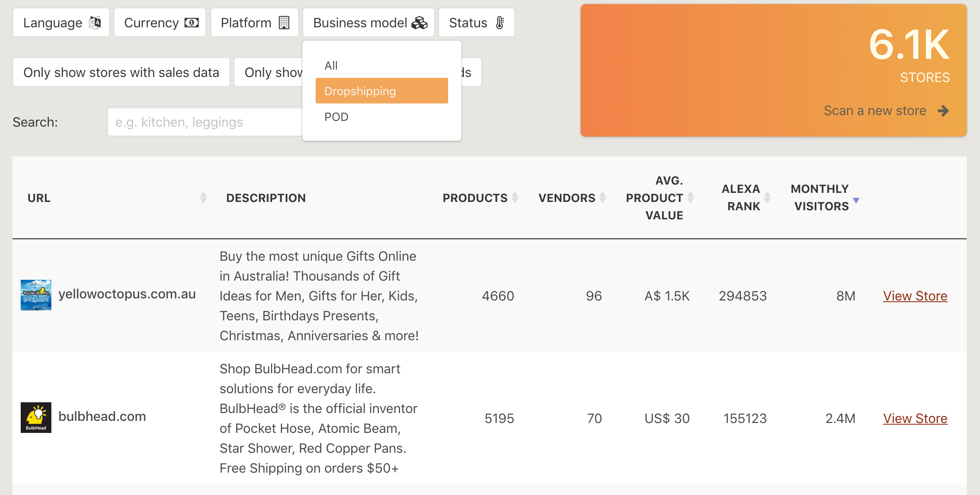
Task: Open the Currency filter dropdown
Action: [x=159, y=22]
